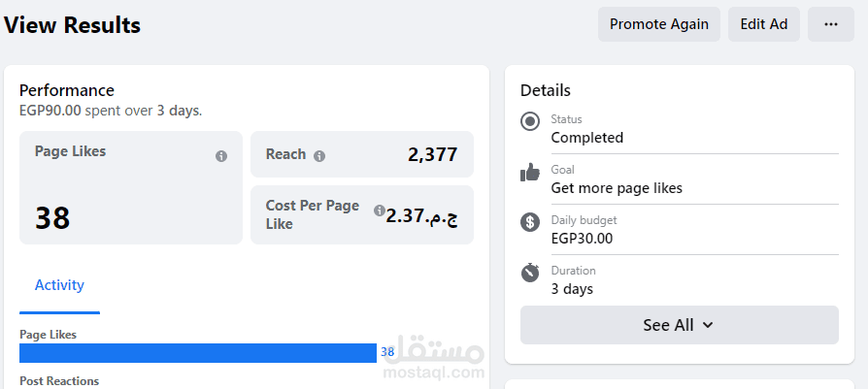Click the Status radio-style icon
Image resolution: width=868 pixels, height=389 pixels.
[x=530, y=121]
